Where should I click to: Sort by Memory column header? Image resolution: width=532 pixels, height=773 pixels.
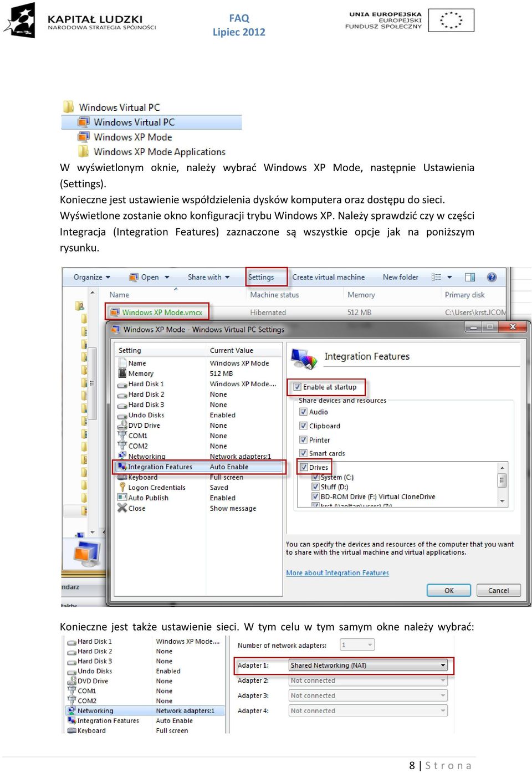click(x=361, y=295)
